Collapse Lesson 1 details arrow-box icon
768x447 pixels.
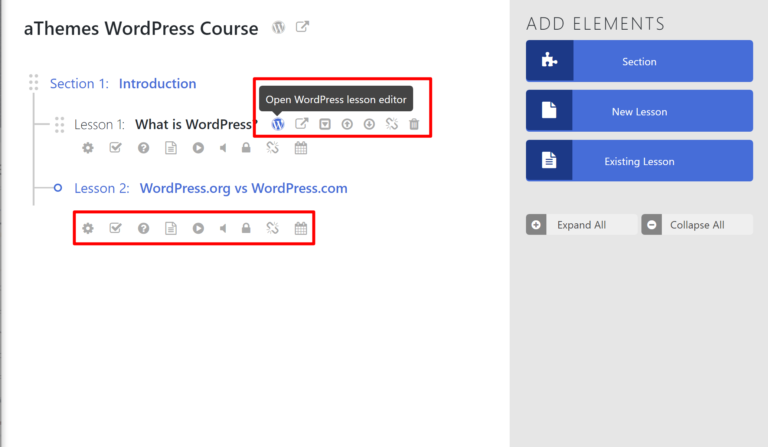coord(325,124)
